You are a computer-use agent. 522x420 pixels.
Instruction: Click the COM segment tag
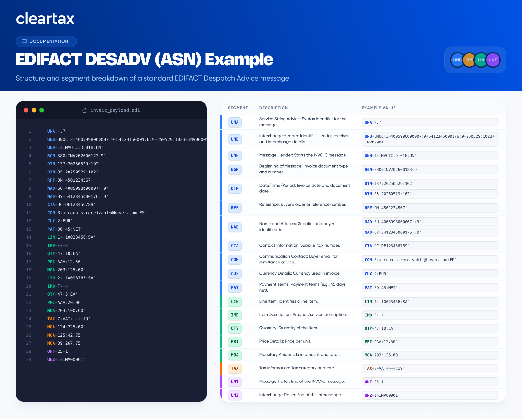coord(235,260)
